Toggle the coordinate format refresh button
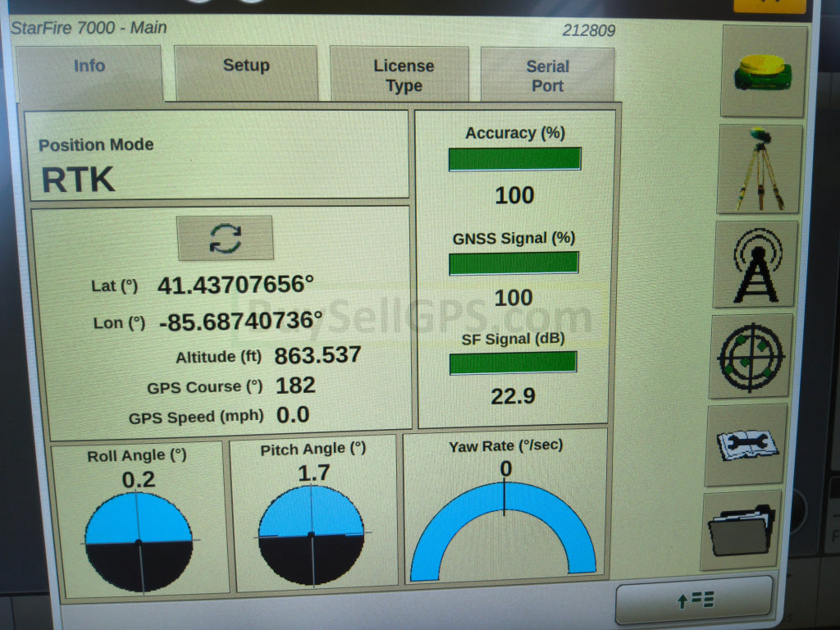840x630 pixels. pos(225,239)
